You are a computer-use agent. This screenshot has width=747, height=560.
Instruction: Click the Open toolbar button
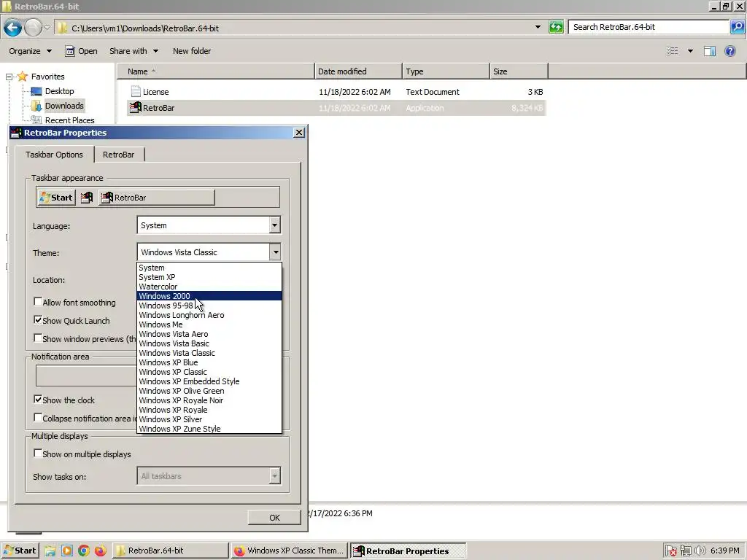[81, 51]
